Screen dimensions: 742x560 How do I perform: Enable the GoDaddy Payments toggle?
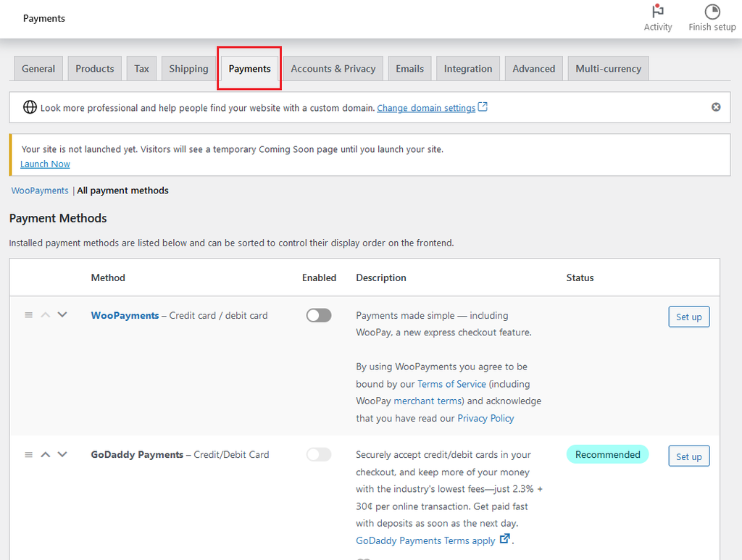click(318, 454)
